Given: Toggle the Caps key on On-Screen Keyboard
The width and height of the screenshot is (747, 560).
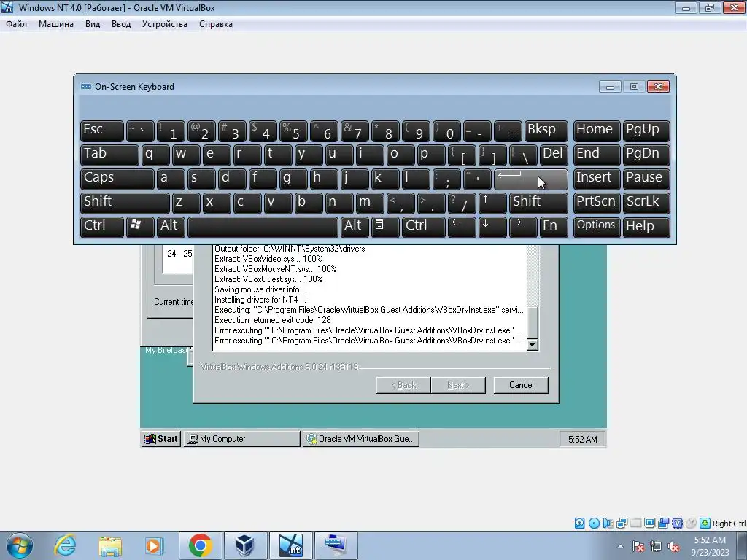Looking at the screenshot, I should (117, 179).
